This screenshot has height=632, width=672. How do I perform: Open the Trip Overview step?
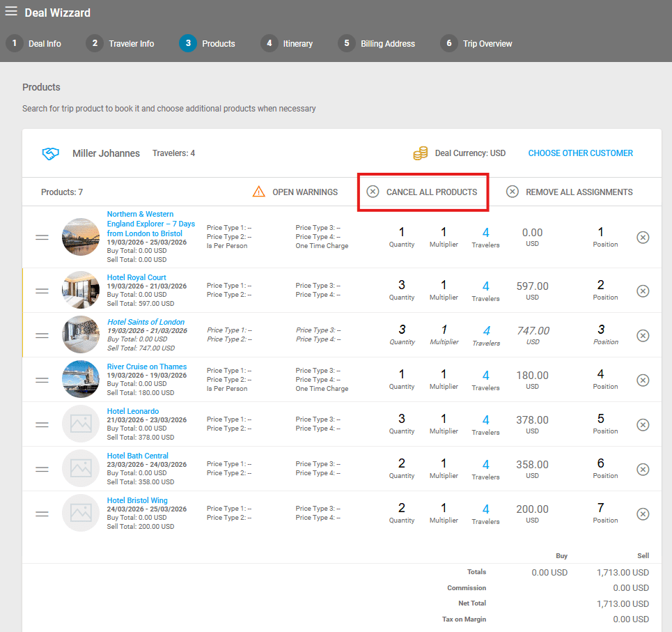click(x=476, y=43)
